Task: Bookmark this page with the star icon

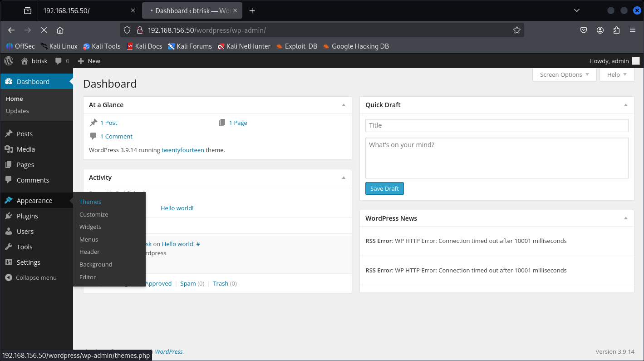Action: click(x=516, y=30)
